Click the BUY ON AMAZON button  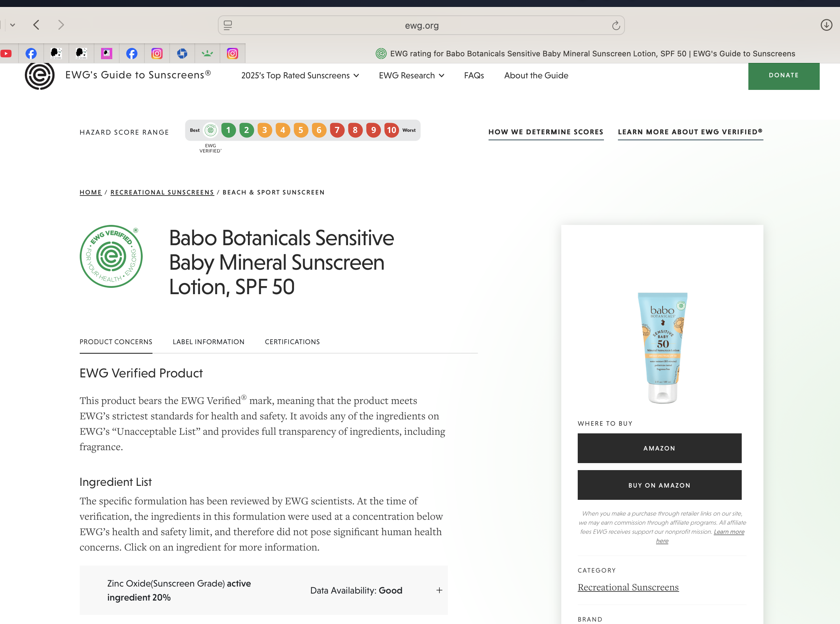tap(659, 485)
